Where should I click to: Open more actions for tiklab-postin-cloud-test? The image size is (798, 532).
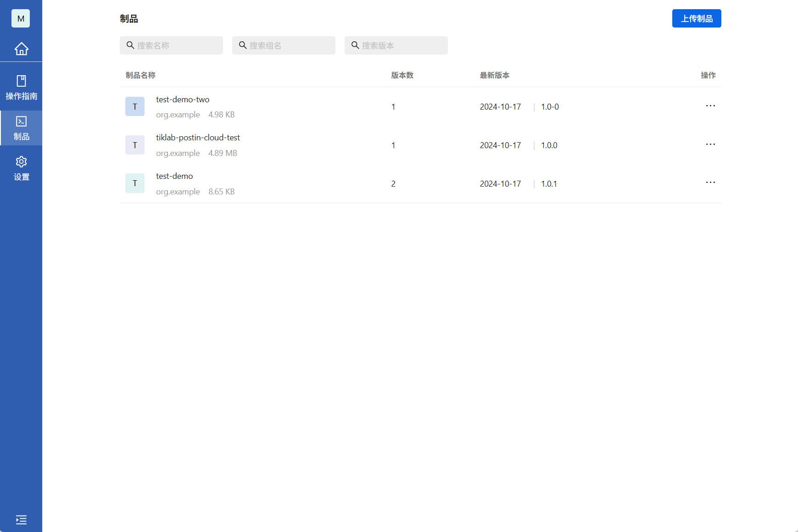[710, 144]
